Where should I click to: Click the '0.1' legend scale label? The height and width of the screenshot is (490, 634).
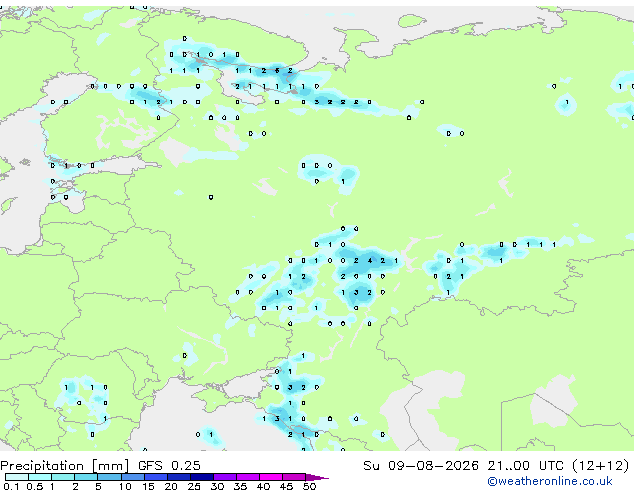(11, 486)
